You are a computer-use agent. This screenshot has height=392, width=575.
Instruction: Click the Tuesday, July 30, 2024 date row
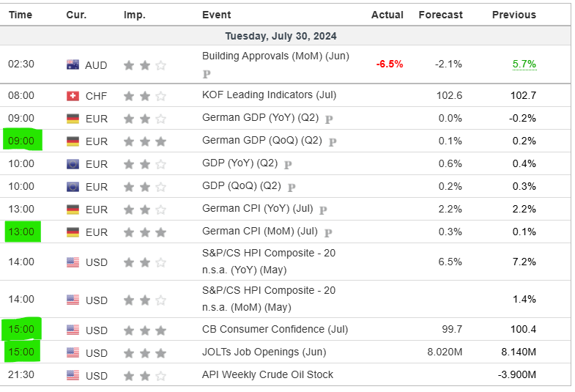[281, 36]
